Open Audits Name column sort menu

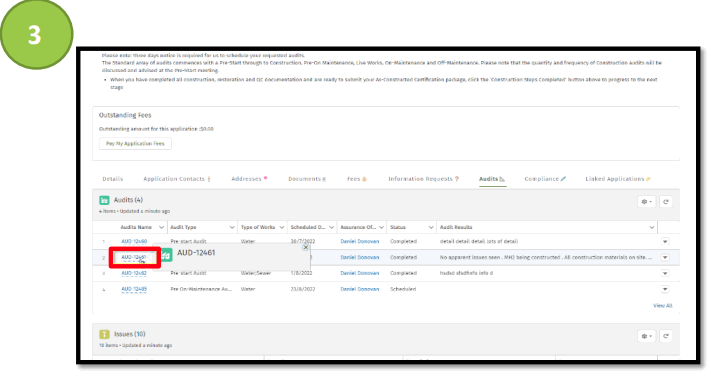(161, 227)
